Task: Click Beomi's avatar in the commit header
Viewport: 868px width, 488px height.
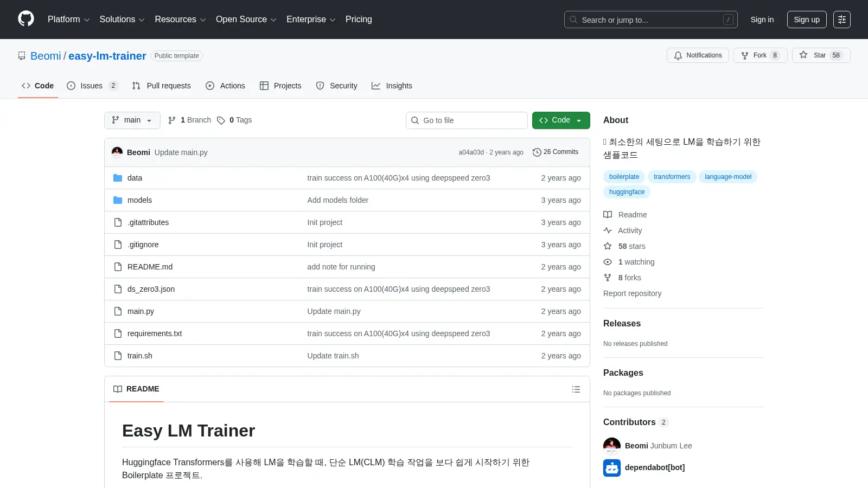Action: coord(117,152)
